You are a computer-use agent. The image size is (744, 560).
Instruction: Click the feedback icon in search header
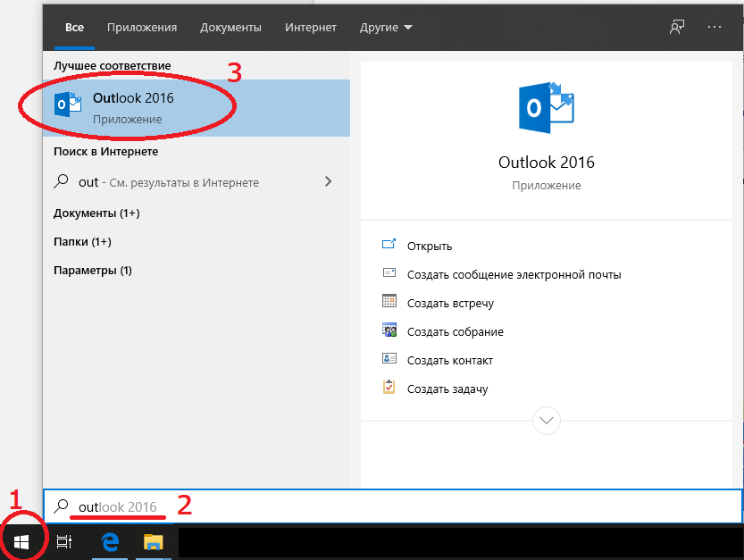click(x=677, y=27)
